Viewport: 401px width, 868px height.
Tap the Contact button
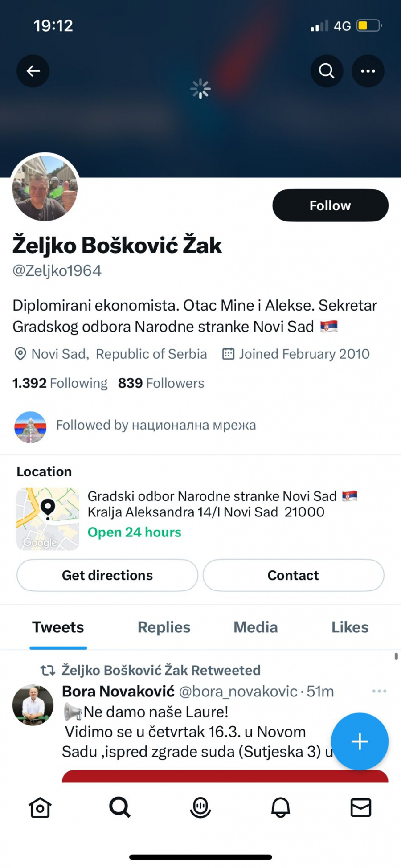coord(293,575)
